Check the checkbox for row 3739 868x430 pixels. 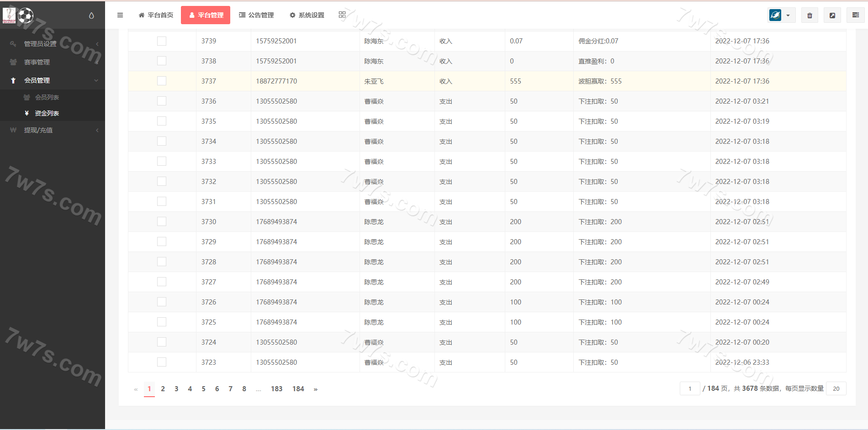[x=162, y=41]
